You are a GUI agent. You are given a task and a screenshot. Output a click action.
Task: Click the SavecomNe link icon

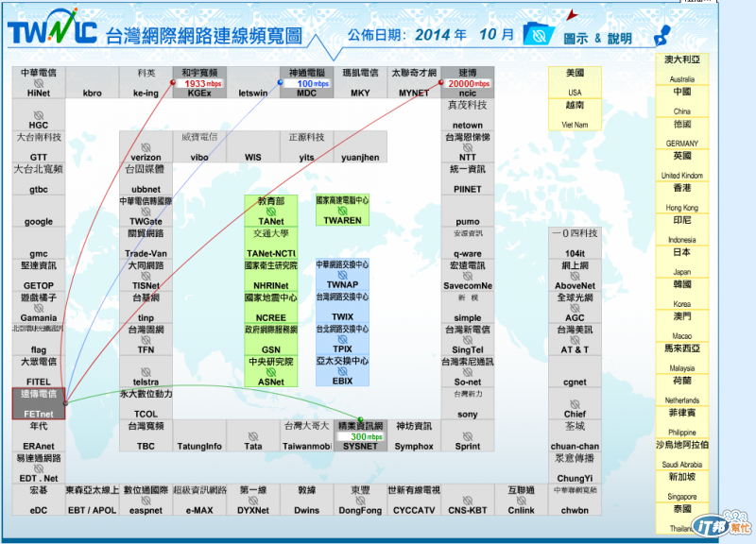coord(468,276)
